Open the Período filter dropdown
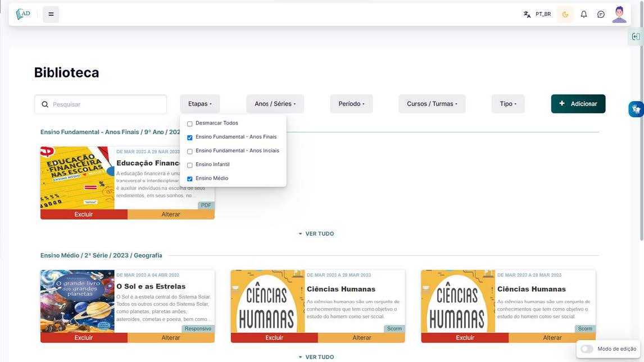The width and height of the screenshot is (644, 362). coord(351,104)
